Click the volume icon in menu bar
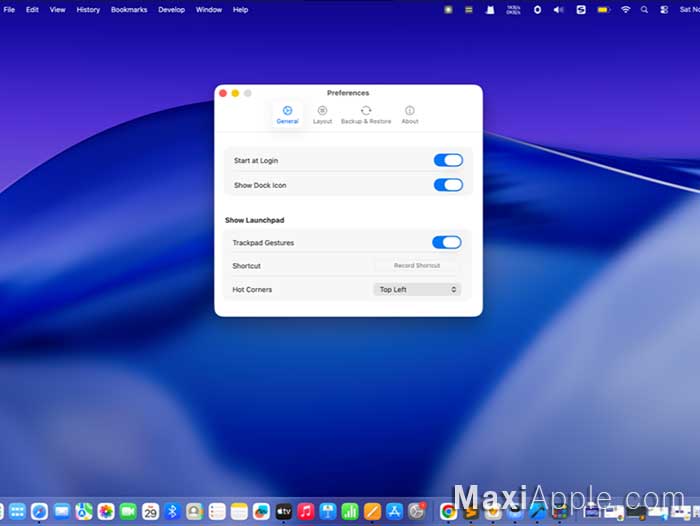The width and height of the screenshot is (700, 526). [558, 9]
